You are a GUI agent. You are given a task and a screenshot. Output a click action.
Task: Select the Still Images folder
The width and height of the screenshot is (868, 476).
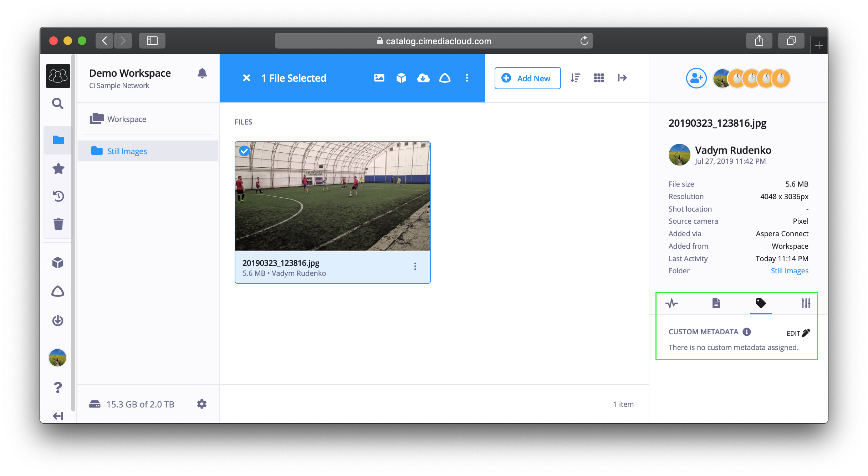148,151
